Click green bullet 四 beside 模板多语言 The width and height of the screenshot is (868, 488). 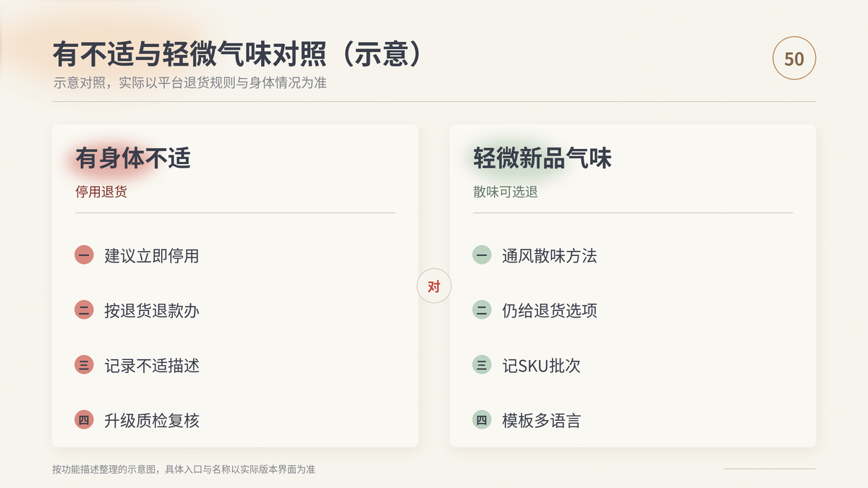click(482, 420)
